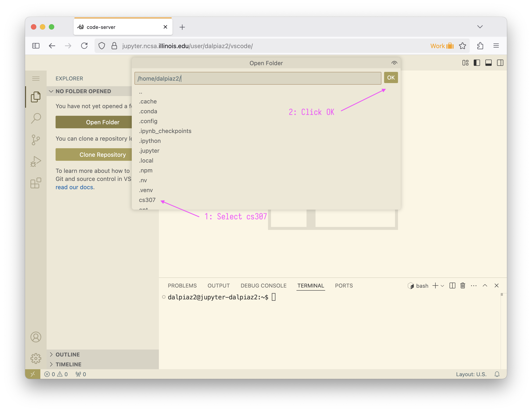Switch to the DEBUG CONSOLE tab
The width and height of the screenshot is (532, 412).
click(x=263, y=285)
